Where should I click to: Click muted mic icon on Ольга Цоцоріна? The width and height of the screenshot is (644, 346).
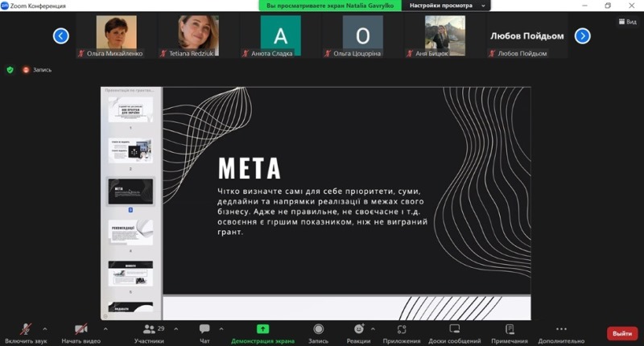(328, 53)
